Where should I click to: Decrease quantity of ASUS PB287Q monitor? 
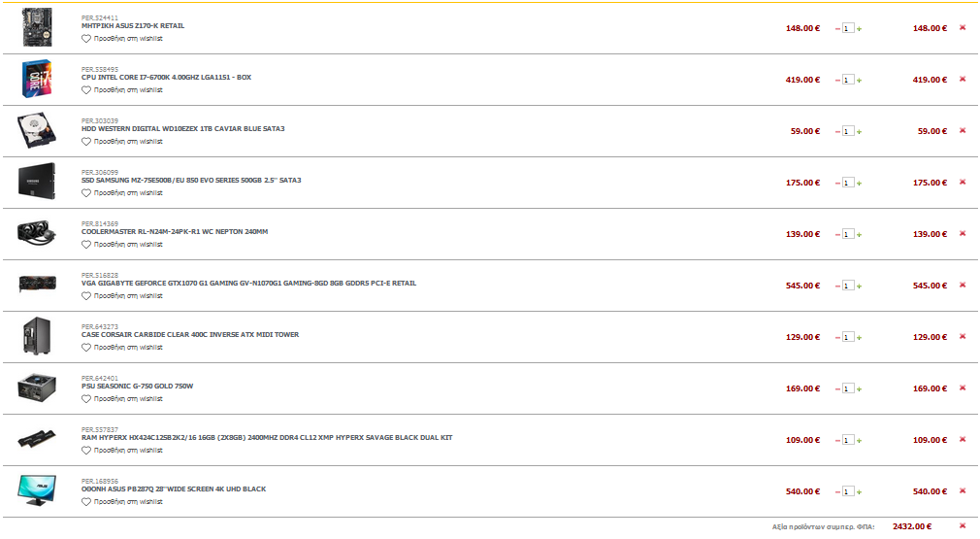(x=837, y=492)
